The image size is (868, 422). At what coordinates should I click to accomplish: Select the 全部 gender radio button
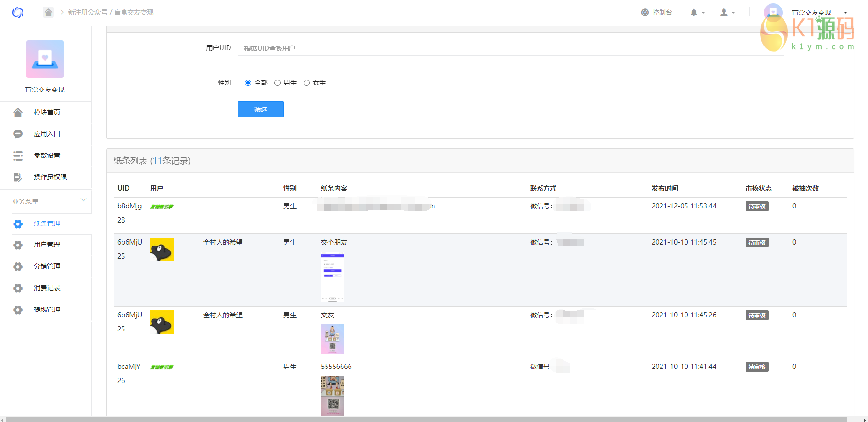[x=248, y=83]
